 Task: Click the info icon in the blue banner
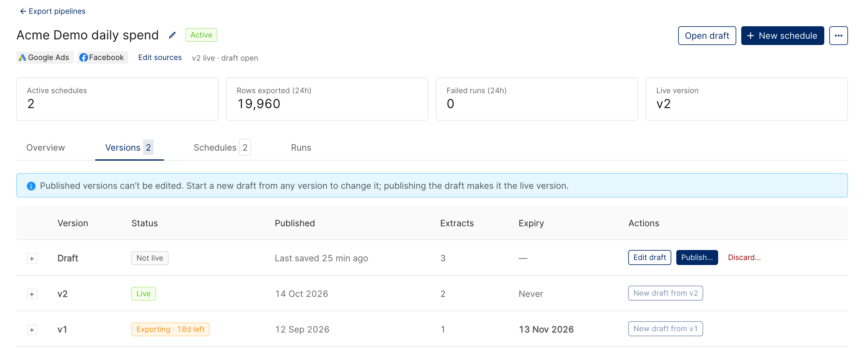tap(31, 186)
